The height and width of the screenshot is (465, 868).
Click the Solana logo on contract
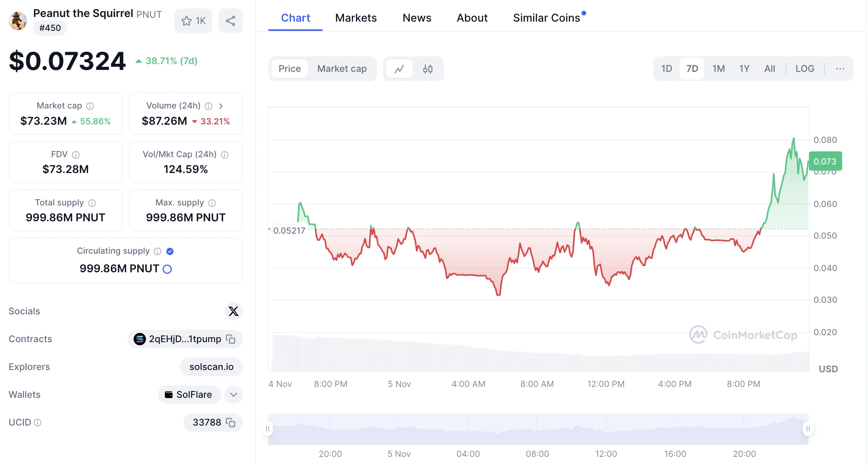pos(140,339)
